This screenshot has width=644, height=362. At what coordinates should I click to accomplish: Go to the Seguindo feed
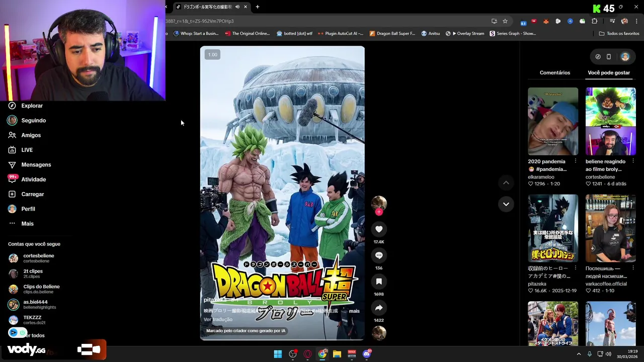pyautogui.click(x=27, y=120)
